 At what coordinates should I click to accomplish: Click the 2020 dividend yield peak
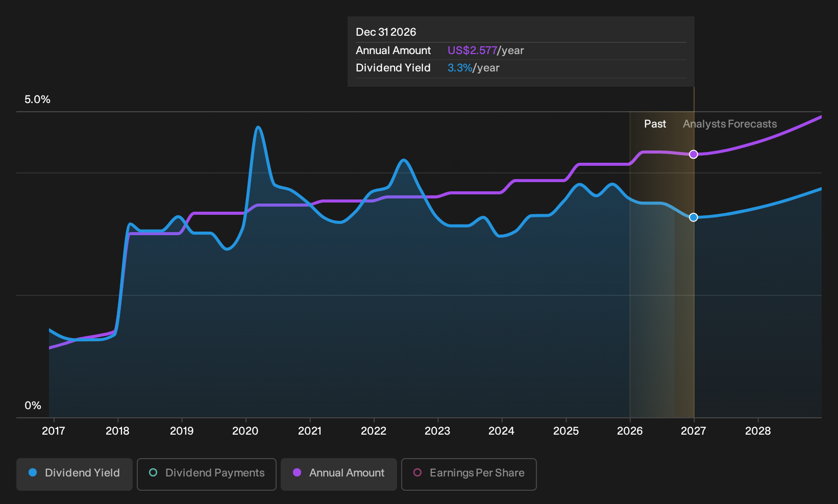click(258, 128)
